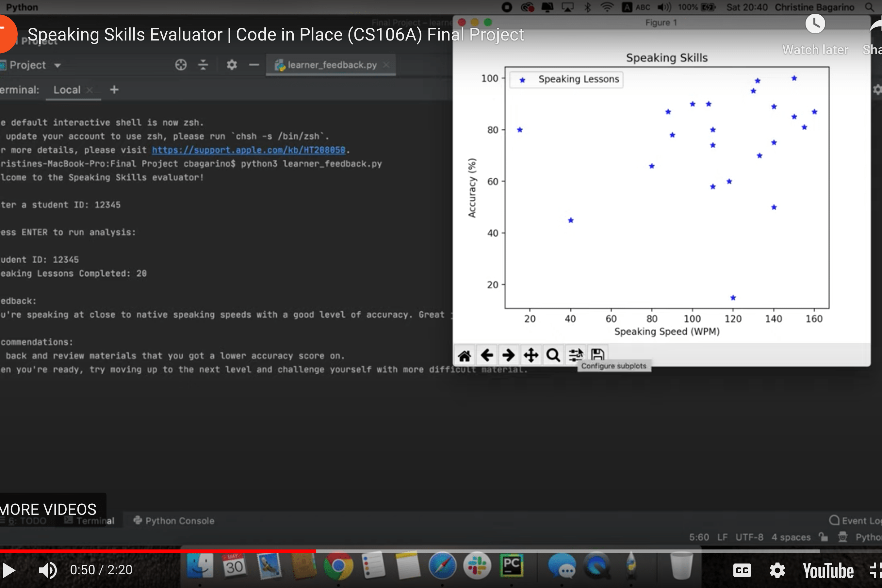Screen dimensions: 882x588
Task: Click the volume menu bar icon
Action: [x=664, y=7]
